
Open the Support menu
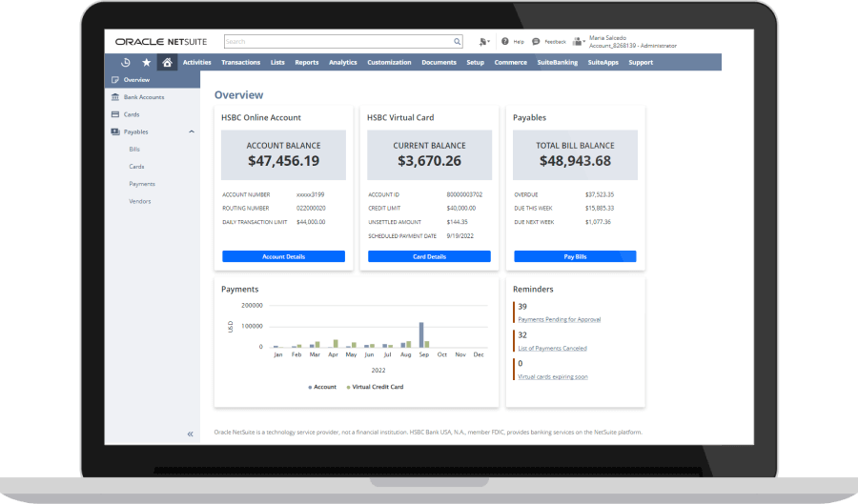641,62
